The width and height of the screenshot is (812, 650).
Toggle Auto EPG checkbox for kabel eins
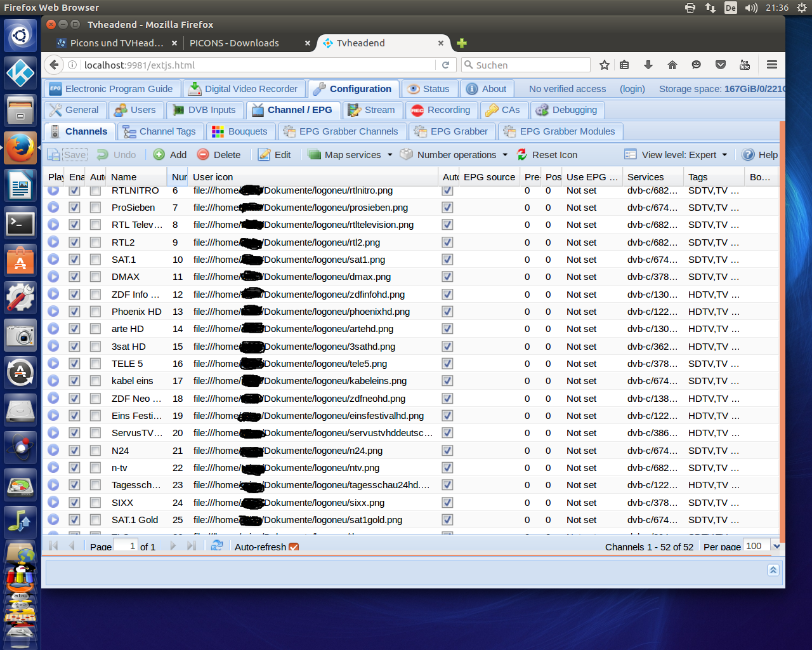448,381
